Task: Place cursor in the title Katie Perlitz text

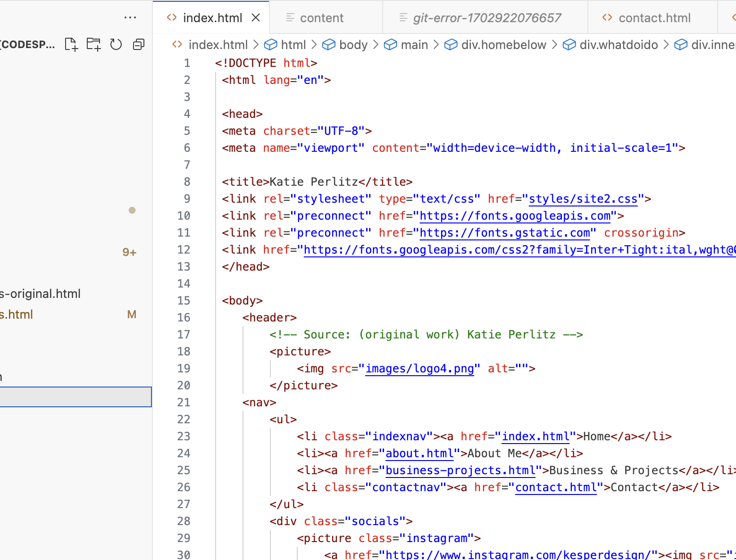Action: point(314,182)
